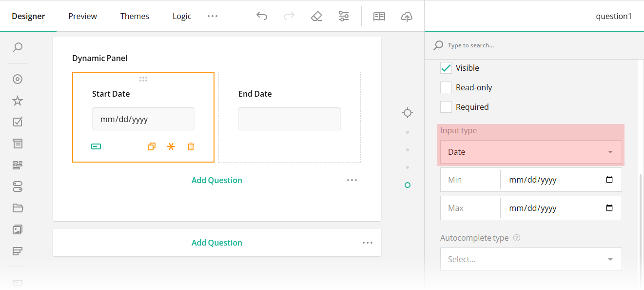The height and width of the screenshot is (290, 644).
Task: Delete Start Date using the trash icon
Action: (x=191, y=146)
